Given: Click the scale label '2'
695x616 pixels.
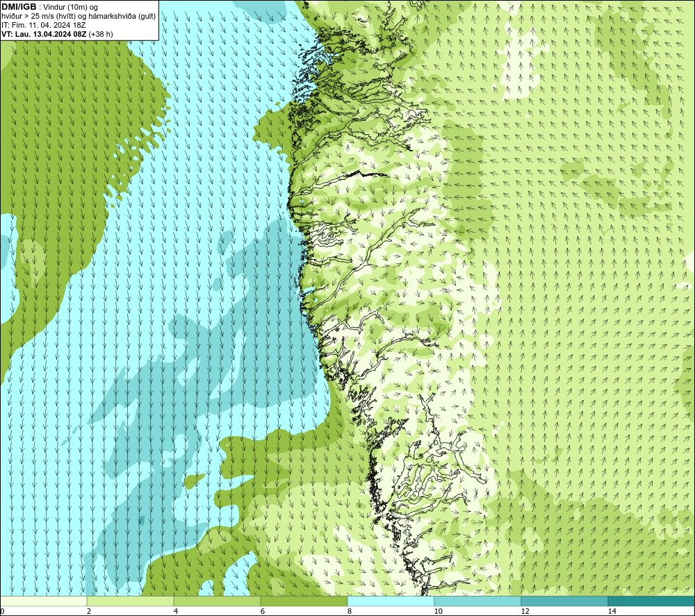Looking at the screenshot, I should (x=89, y=611).
